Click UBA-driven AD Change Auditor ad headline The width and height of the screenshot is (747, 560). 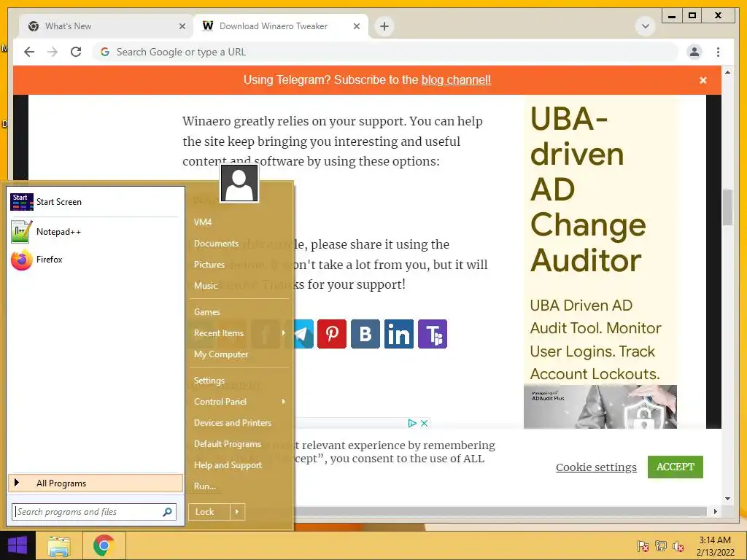tap(589, 190)
